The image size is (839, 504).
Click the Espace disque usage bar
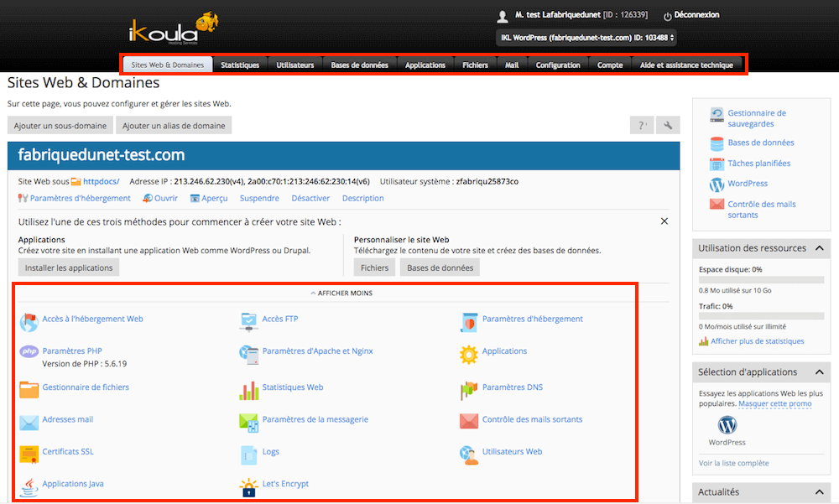[x=760, y=280]
